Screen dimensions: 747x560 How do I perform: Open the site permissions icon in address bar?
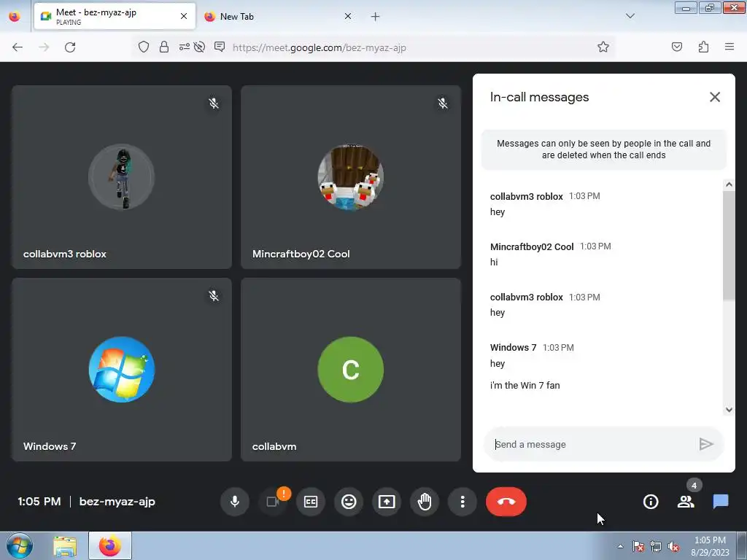[x=184, y=47]
